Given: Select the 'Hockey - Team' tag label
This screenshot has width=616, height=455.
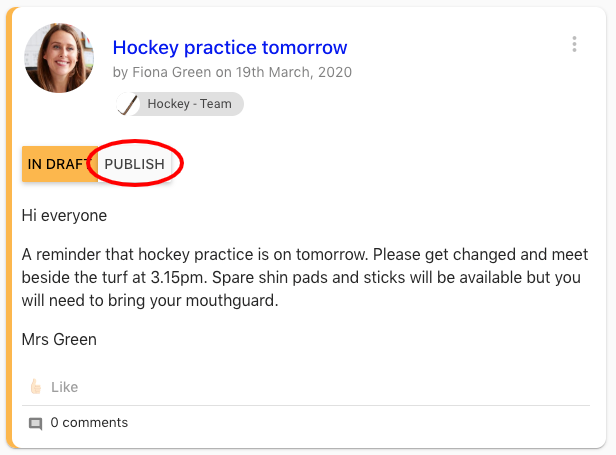Looking at the screenshot, I should click(x=189, y=104).
